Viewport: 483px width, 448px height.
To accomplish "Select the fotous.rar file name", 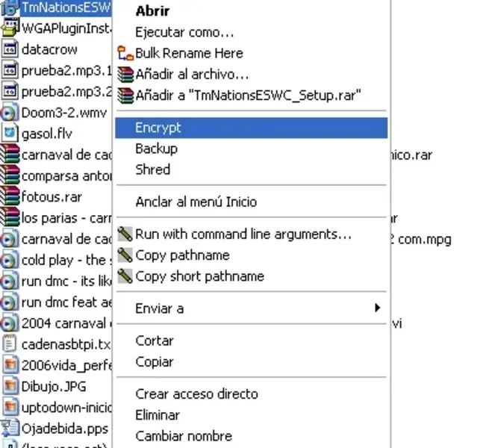I will point(52,197).
